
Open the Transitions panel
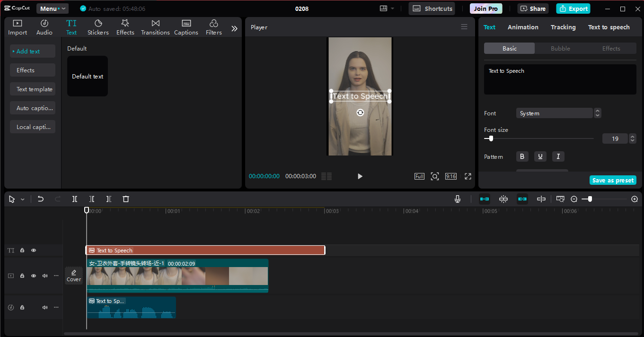(x=155, y=26)
